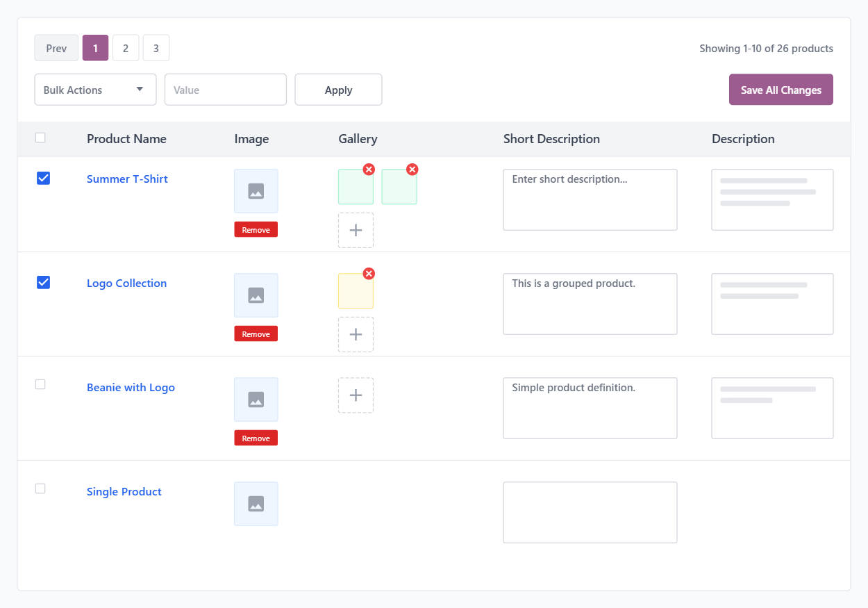Remove the Summer T-Shirt product image
Screen dimensions: 868x608
point(256,230)
